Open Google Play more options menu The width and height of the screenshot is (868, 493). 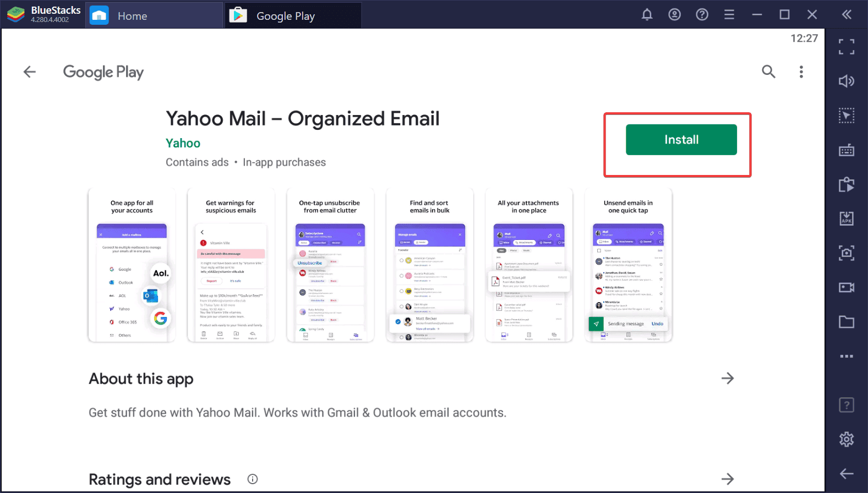(801, 72)
